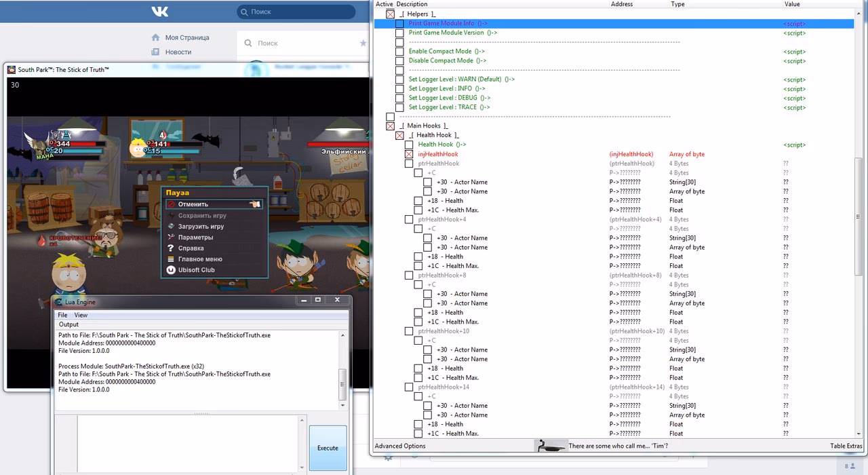Activate the Print Game Module Info checkbox
This screenshot has height=475, width=868.
click(x=399, y=23)
